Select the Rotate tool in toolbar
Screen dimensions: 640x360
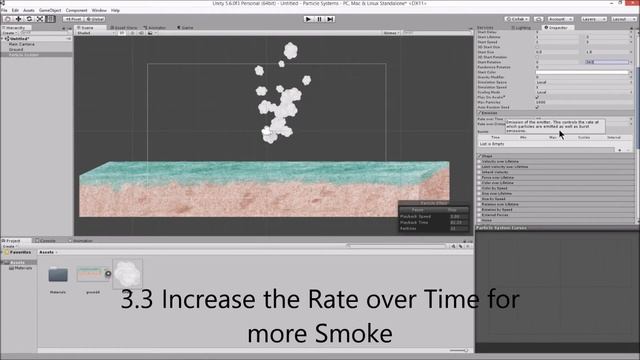point(29,19)
